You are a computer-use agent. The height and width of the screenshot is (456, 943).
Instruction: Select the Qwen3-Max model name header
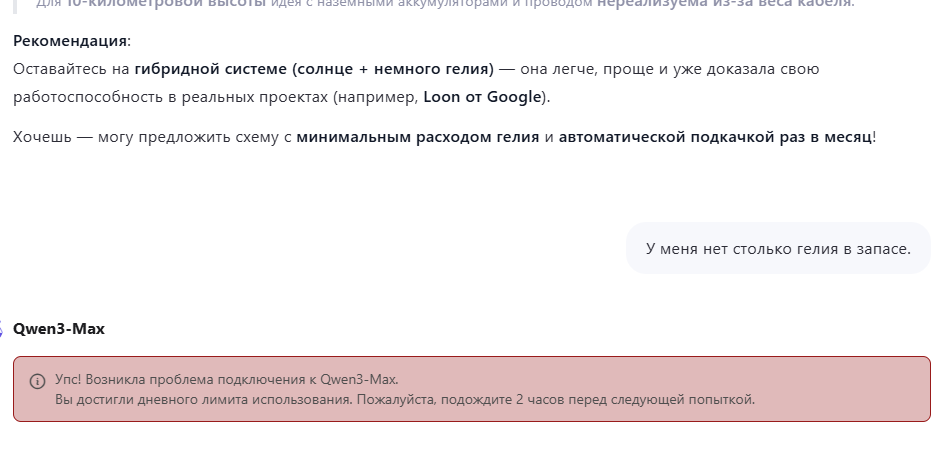(58, 329)
